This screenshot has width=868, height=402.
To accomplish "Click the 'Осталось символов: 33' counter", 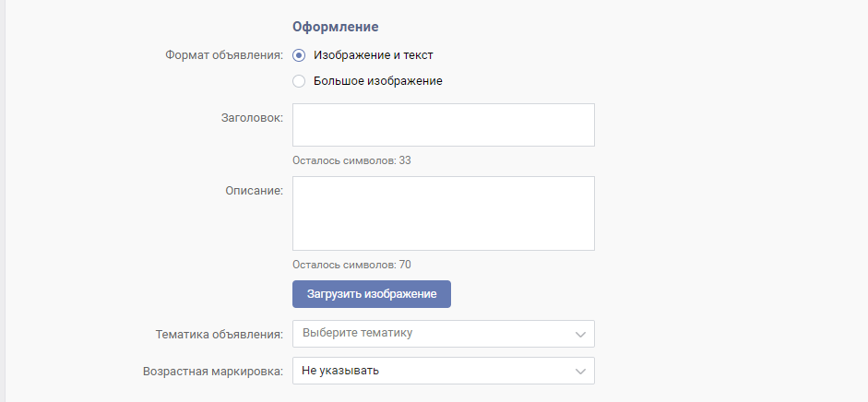I will 351,161.
